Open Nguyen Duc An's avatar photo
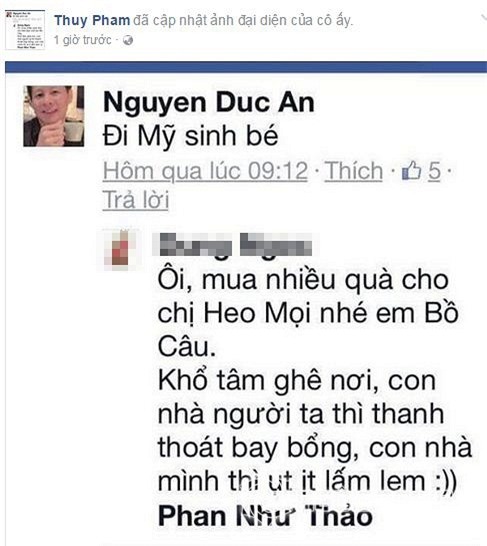The height and width of the screenshot is (546, 487). (54, 116)
